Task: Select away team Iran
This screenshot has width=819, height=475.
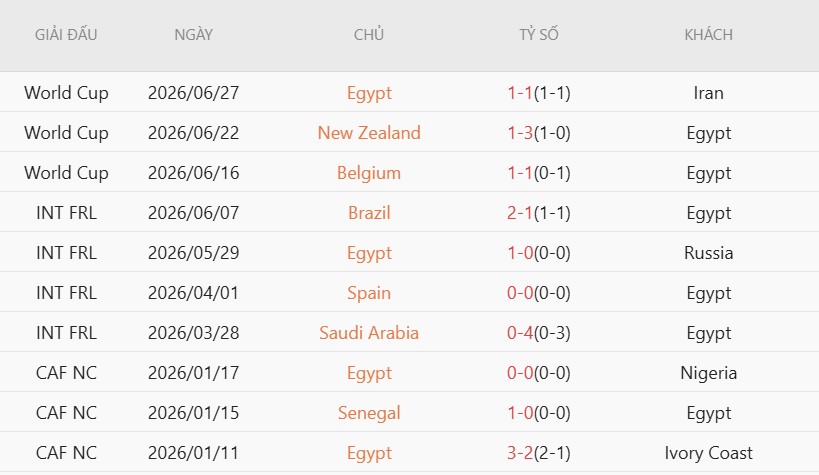Action: 708,93
